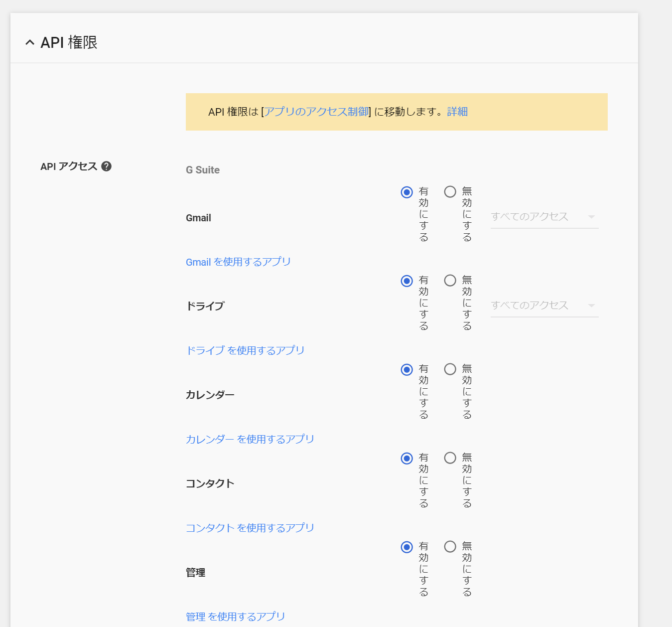Select Gmail 無効にする radio button
672x627 pixels.
450,192
